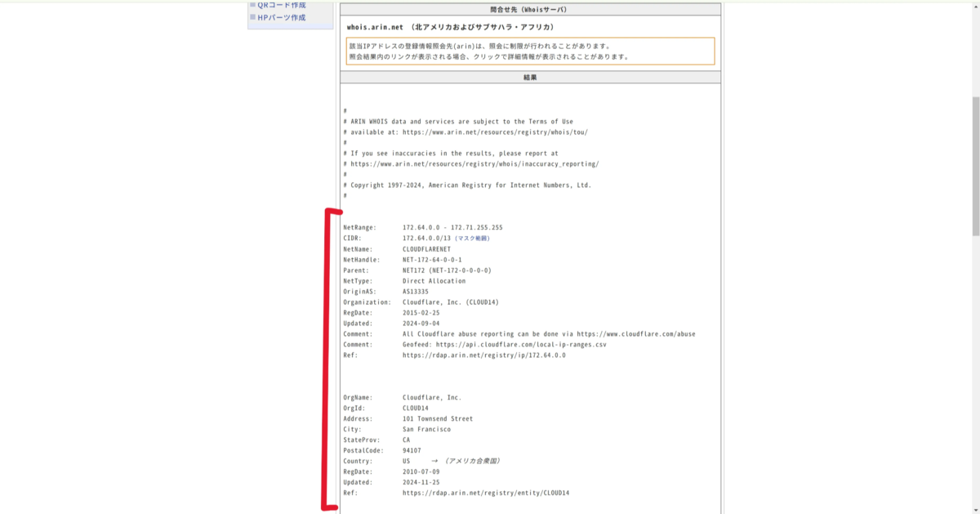Screen dimensions: 980x514
Task: Click the Terms of Use URL ending whois/tou/
Action: 495,132
